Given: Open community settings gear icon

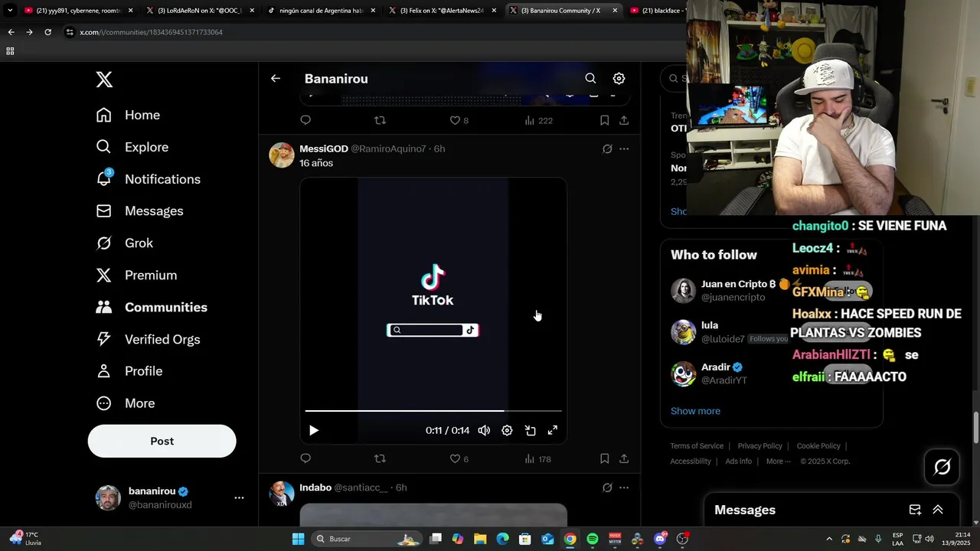Looking at the screenshot, I should click(619, 78).
